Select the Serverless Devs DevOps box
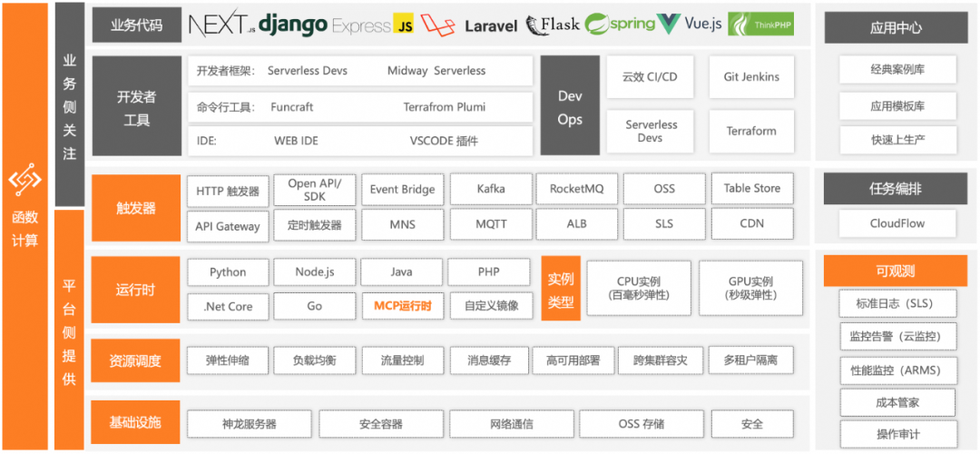980x454 pixels. 650,132
